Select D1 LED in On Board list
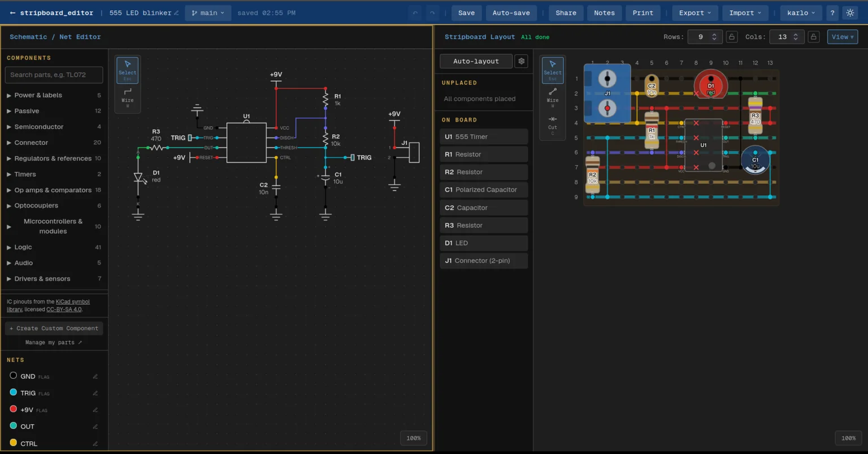Image resolution: width=868 pixels, height=454 pixels. (x=484, y=243)
